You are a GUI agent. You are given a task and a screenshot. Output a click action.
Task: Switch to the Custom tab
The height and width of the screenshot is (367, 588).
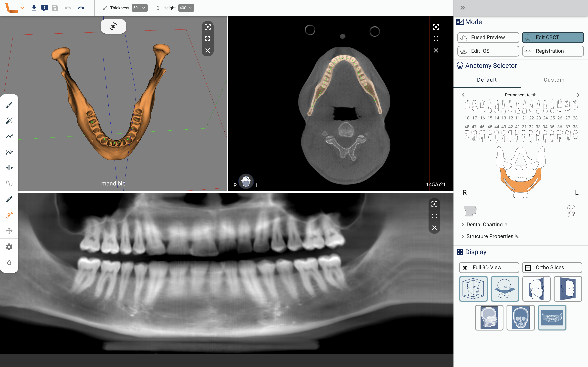click(x=554, y=80)
